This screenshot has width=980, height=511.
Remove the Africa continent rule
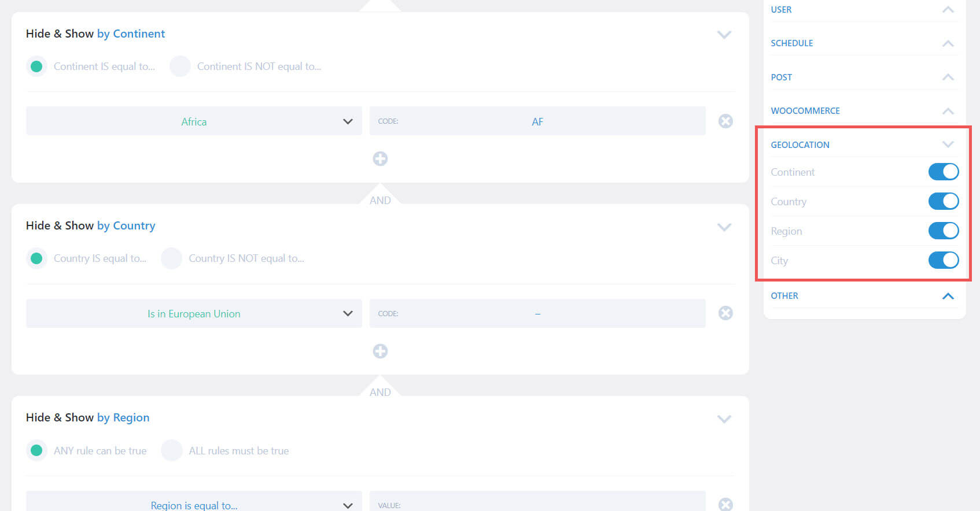coord(725,121)
